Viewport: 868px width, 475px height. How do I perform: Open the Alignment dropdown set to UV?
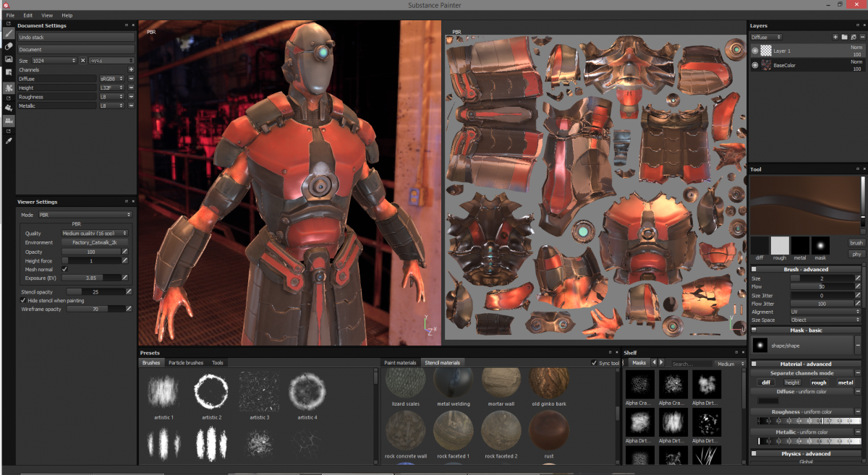tap(825, 312)
